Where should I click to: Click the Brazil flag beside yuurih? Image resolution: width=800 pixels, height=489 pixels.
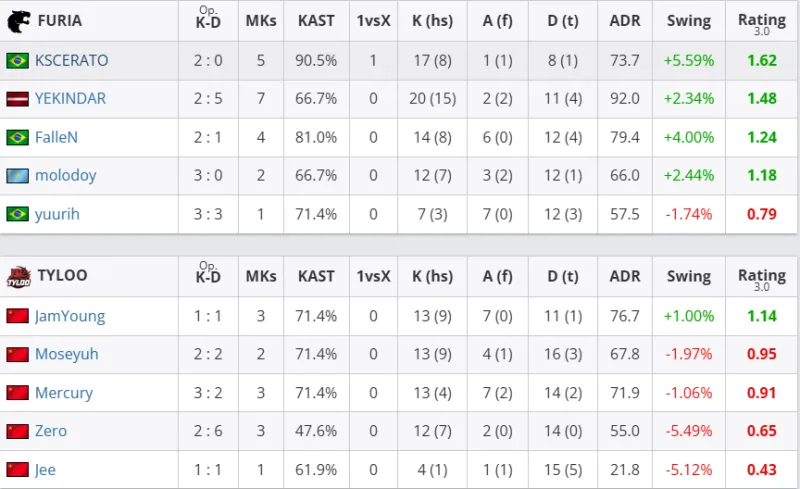tap(17, 214)
